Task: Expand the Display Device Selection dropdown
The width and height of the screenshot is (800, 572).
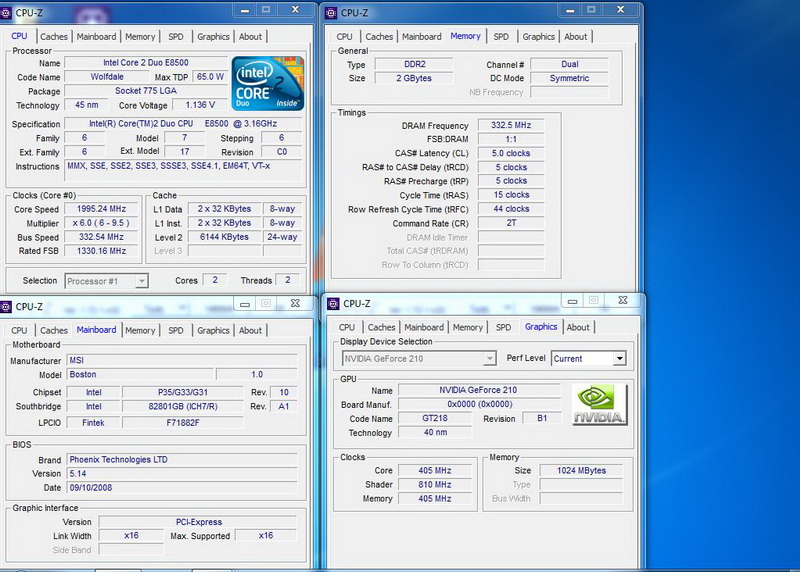Action: (489, 358)
